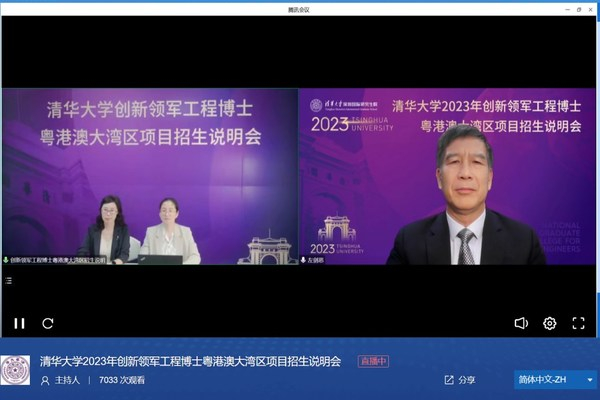Mute the stream using the speaker icon
Screen dimensions: 600x400
521,323
